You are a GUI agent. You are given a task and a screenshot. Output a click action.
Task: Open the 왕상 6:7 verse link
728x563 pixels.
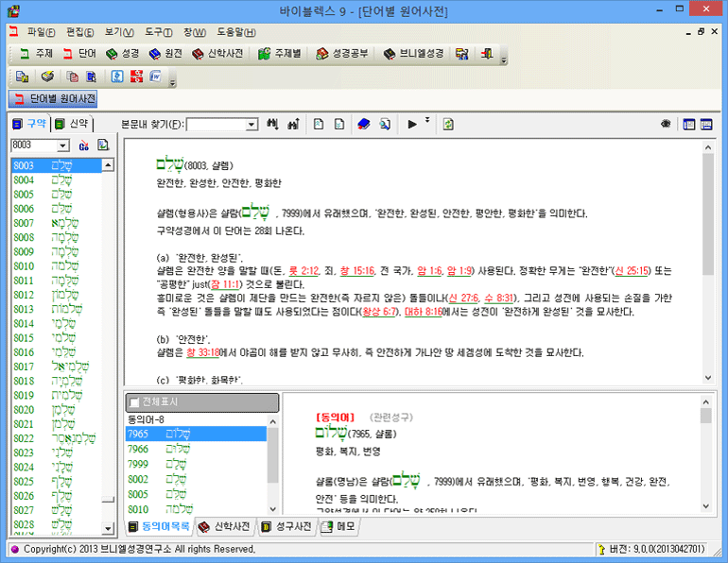tap(380, 312)
